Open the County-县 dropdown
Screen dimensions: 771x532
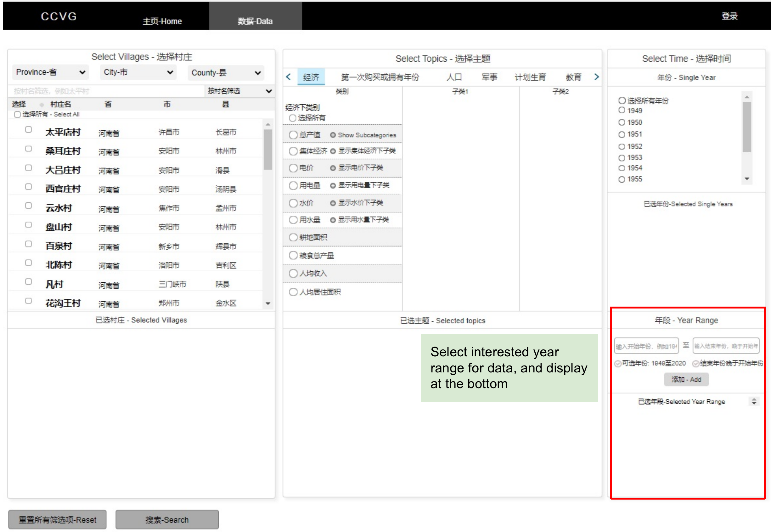[x=226, y=73]
